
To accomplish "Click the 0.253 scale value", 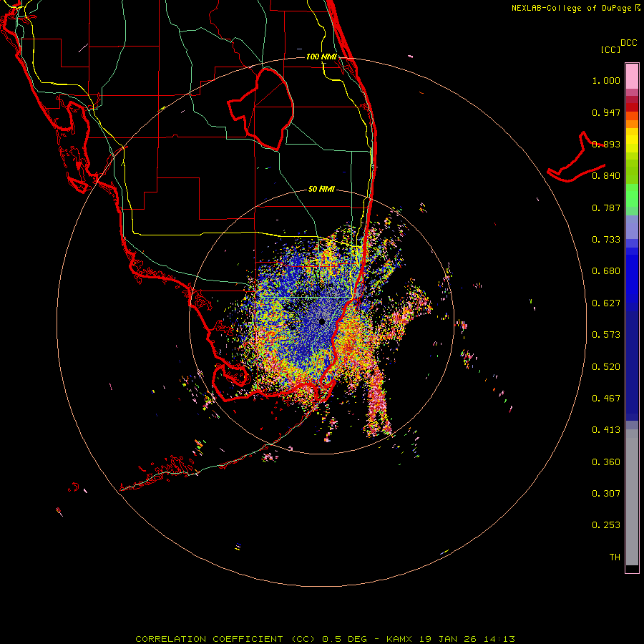I will (606, 525).
